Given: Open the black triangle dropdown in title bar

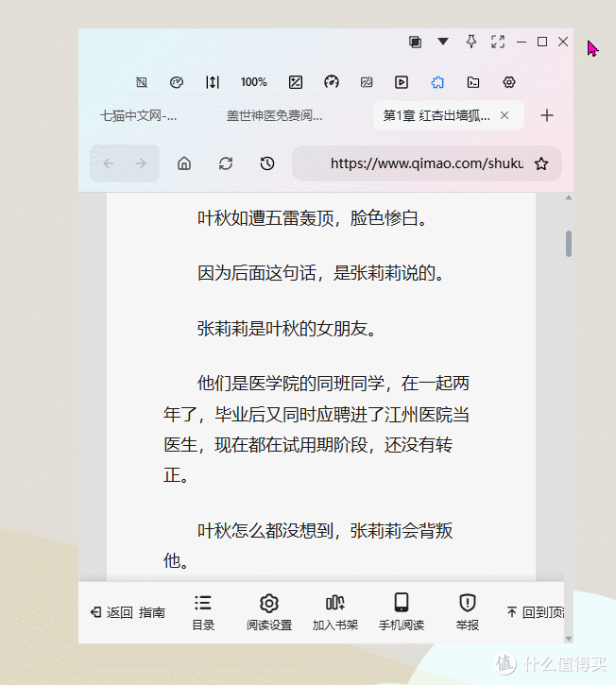Looking at the screenshot, I should [x=443, y=42].
